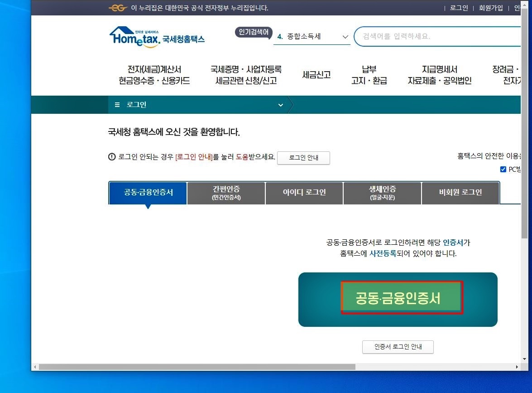Viewport: 532px width, 393px height.
Task: Open the 납부 고지·환급 menu
Action: tap(369, 75)
